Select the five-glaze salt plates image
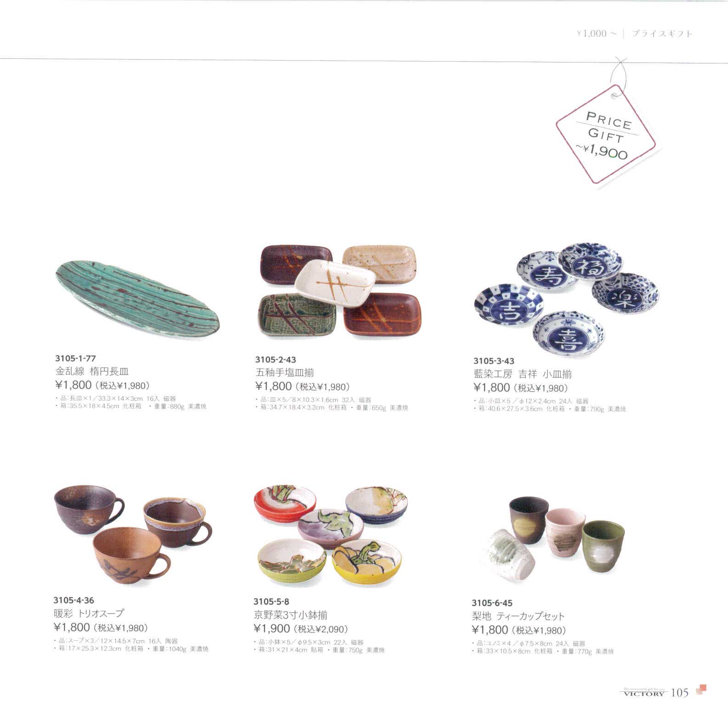This screenshot has height=717, width=728. [x=340, y=292]
